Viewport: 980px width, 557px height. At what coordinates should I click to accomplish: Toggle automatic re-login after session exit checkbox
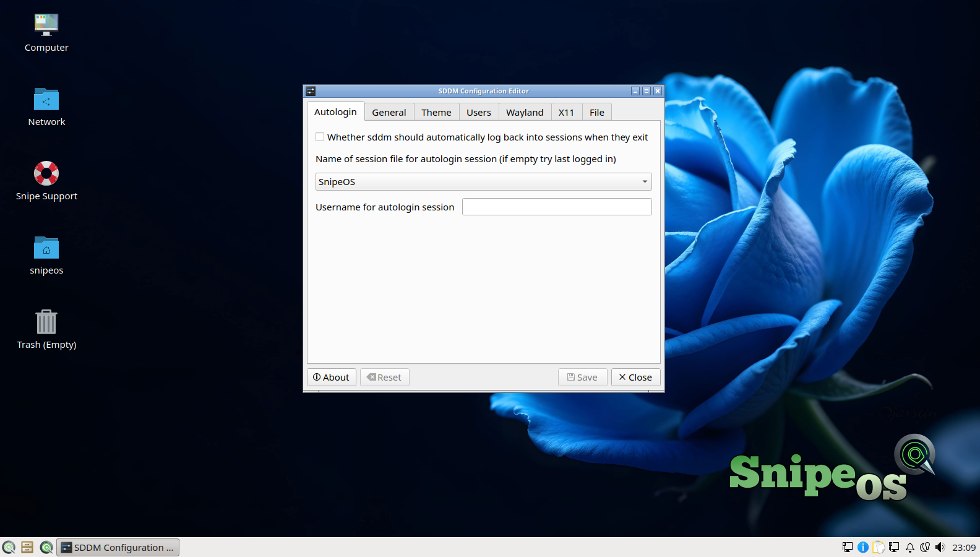(320, 137)
